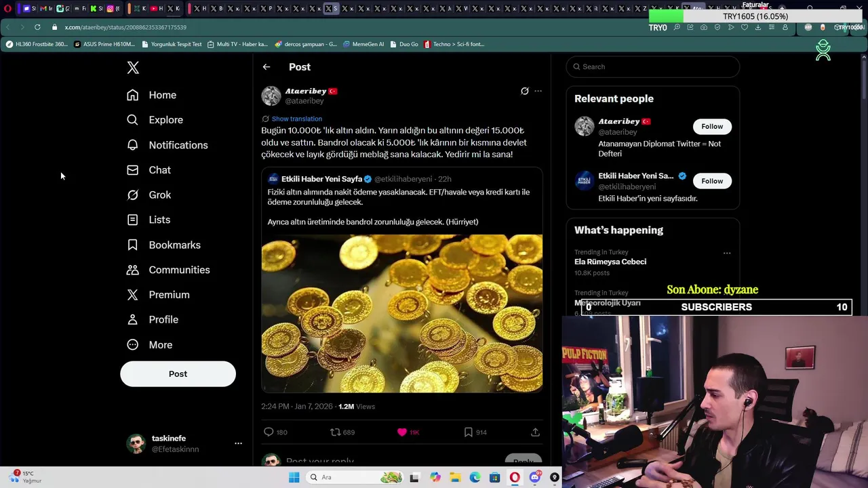Open the post's three-dot menu
The height and width of the screenshot is (488, 868).
538,91
